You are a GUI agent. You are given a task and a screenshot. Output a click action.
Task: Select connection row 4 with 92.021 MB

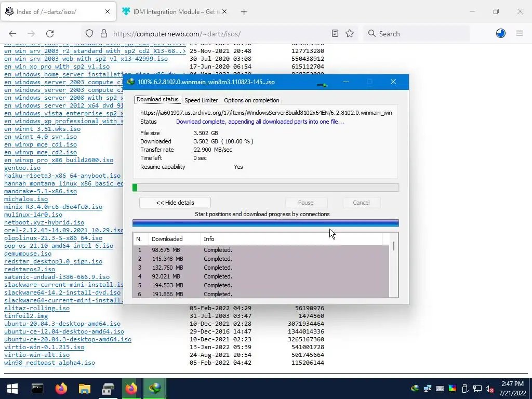click(261, 276)
